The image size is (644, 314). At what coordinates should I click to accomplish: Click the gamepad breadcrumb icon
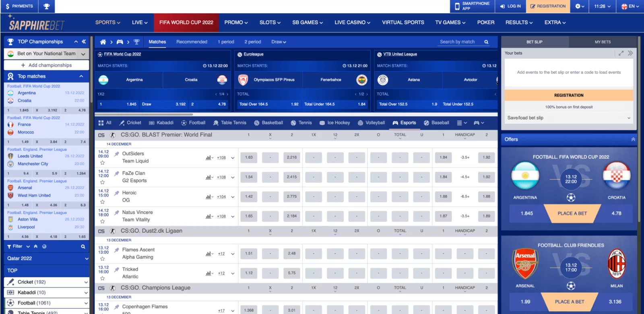[x=120, y=42]
